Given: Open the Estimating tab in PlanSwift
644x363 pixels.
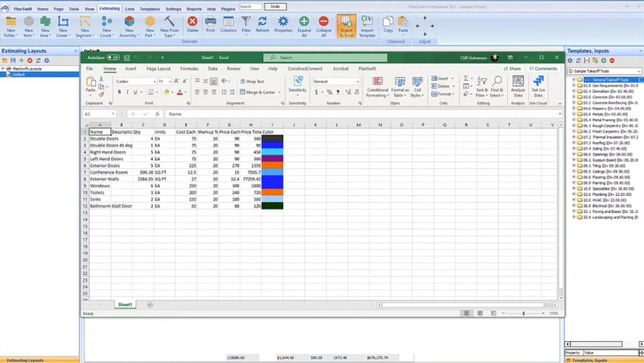Looking at the screenshot, I should click(109, 9).
